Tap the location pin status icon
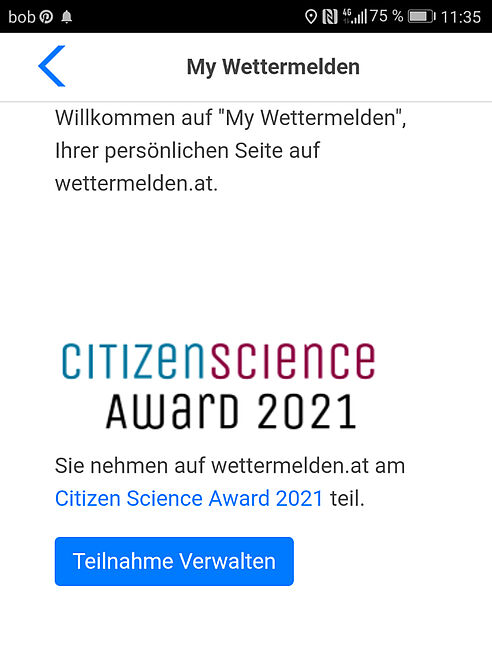Image resolution: width=492 pixels, height=656 pixels. [310, 17]
